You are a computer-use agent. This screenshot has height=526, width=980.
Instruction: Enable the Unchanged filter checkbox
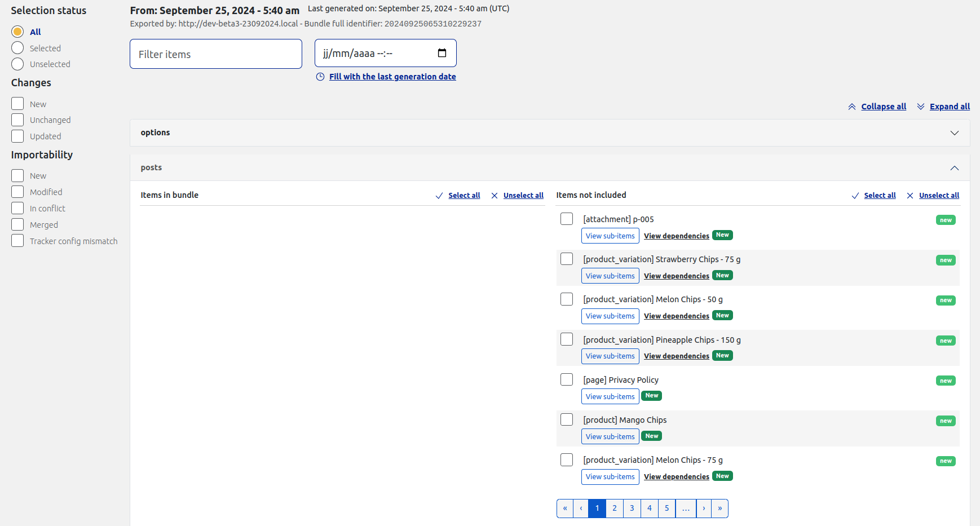(17, 120)
